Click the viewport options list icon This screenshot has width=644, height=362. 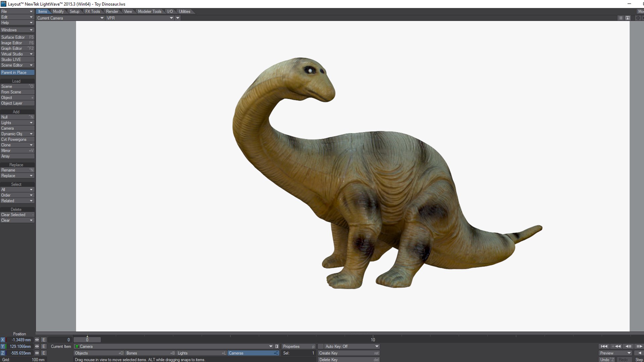(621, 18)
